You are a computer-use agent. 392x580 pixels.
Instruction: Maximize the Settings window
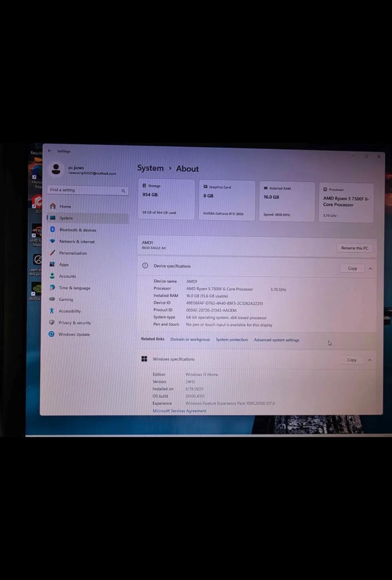pos(366,156)
